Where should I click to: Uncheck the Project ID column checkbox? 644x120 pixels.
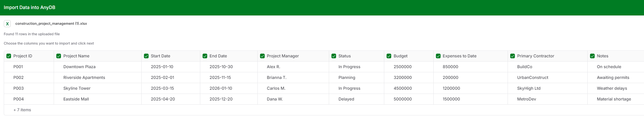pos(9,56)
